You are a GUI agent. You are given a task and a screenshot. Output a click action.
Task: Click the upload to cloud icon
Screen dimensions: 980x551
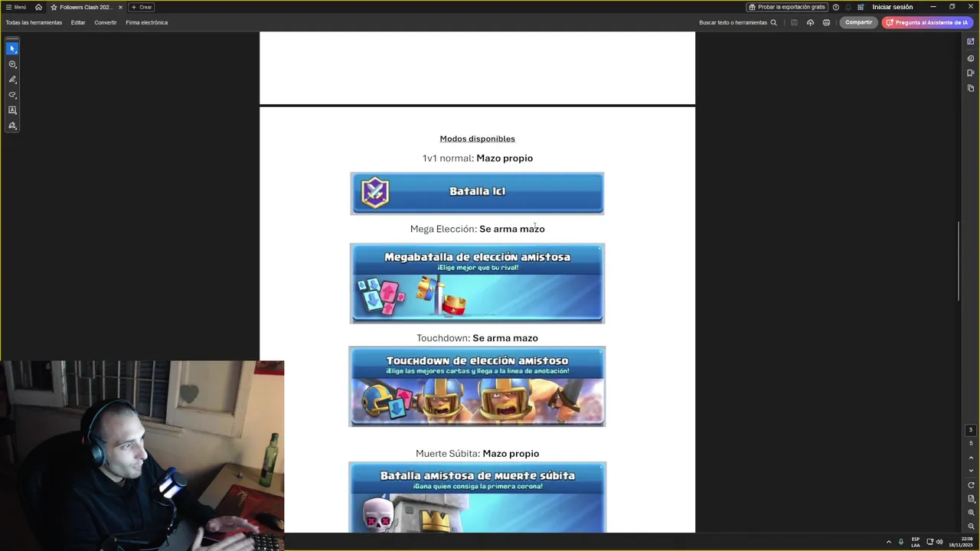[x=810, y=22]
